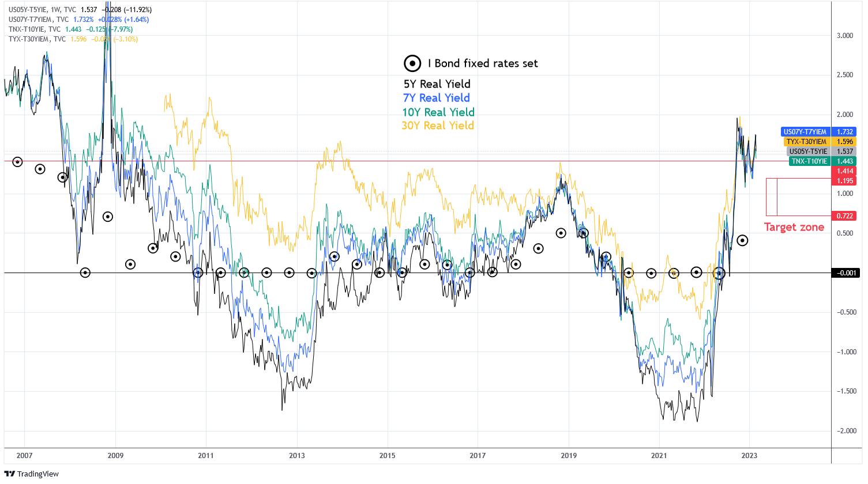The height and width of the screenshot is (484, 868).
Task: Click the red 0.722 price tag
Action: (x=845, y=216)
